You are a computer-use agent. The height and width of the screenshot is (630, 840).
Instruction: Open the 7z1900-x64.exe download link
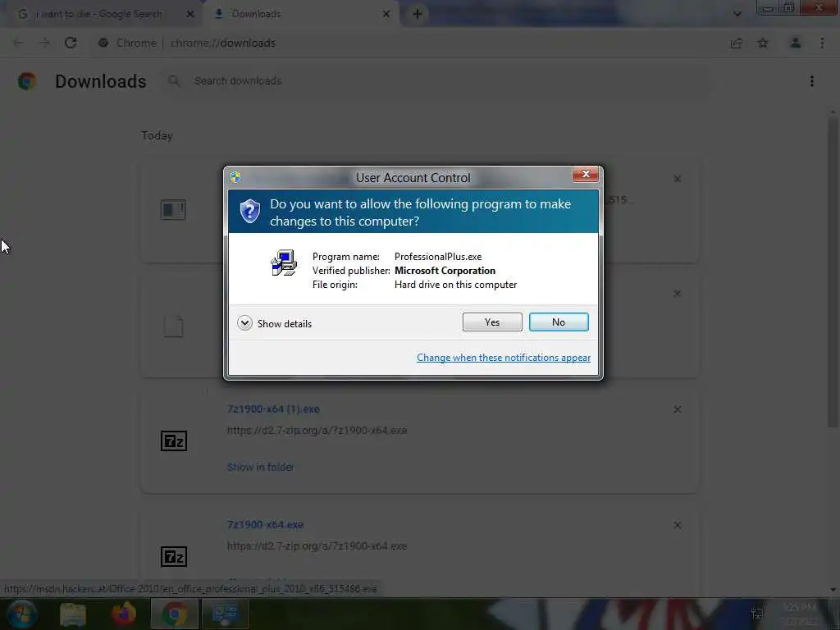pyautogui.click(x=265, y=524)
